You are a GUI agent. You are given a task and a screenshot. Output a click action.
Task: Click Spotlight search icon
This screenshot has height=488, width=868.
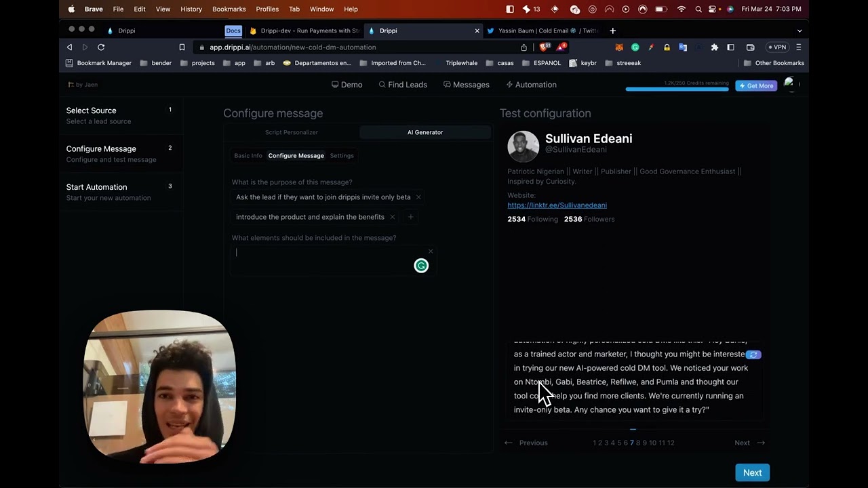(x=698, y=9)
